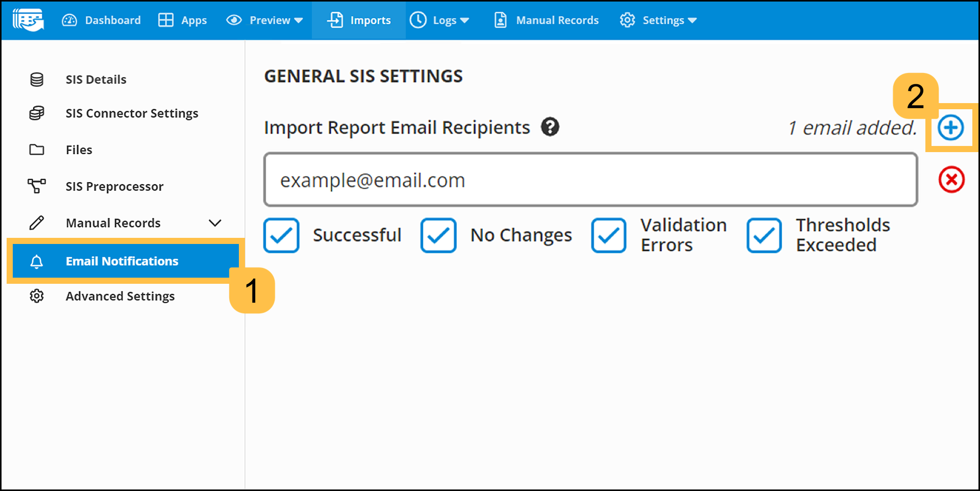Open the Settings menu in top bar
The image size is (980, 491).
(658, 20)
